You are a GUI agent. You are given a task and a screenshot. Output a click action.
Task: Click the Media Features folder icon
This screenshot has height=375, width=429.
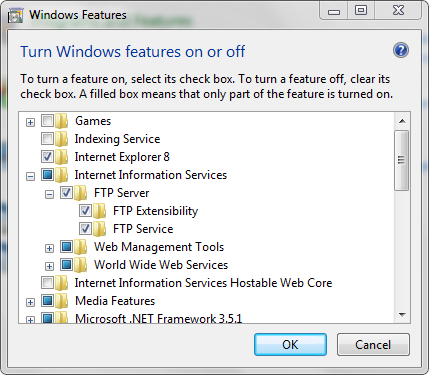62,301
